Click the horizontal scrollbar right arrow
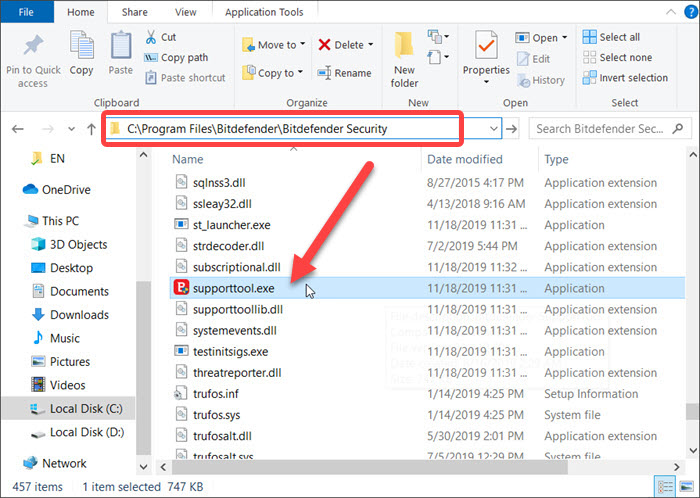The height and width of the screenshot is (498, 700). pos(677,467)
